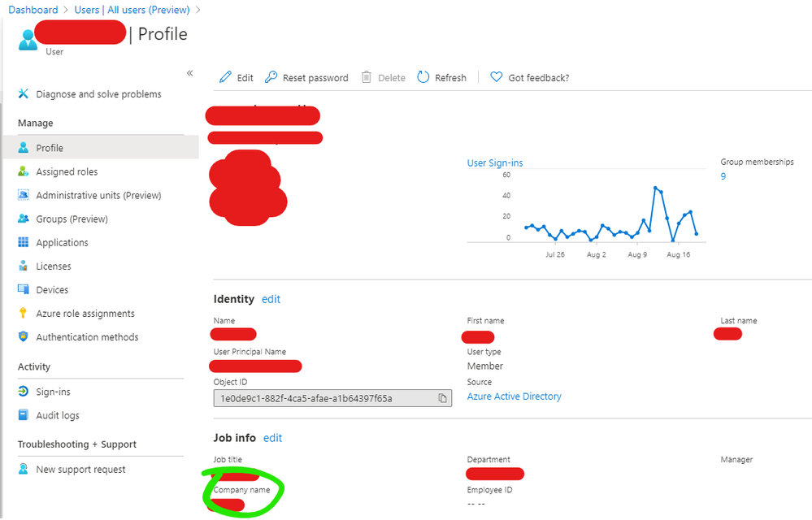Click the Dashboard breadcrumb link
812x520 pixels.
[x=33, y=10]
